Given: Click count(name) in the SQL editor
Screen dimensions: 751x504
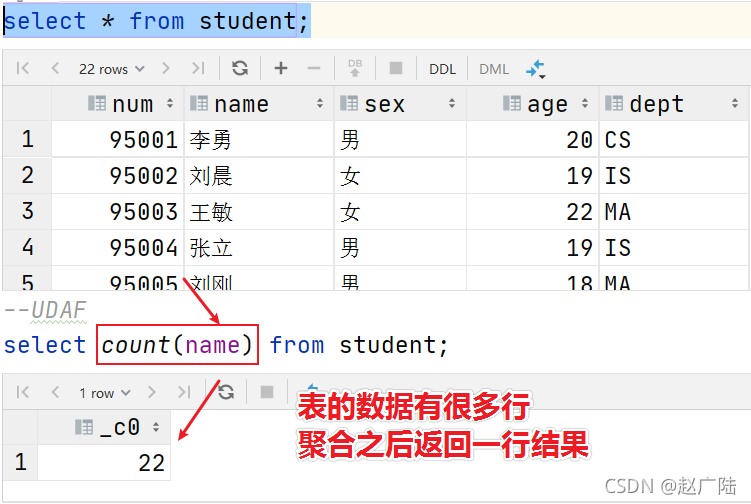Looking at the screenshot, I should [177, 344].
